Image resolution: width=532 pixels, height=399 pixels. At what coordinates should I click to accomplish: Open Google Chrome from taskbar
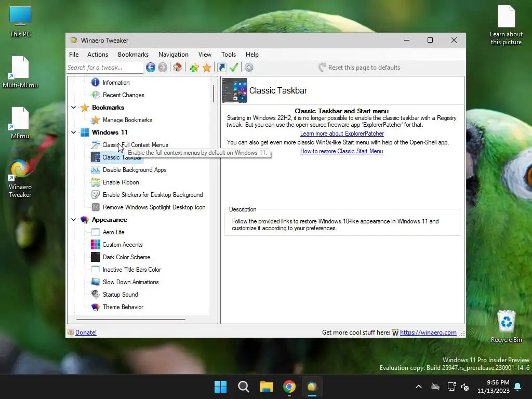pyautogui.click(x=289, y=387)
